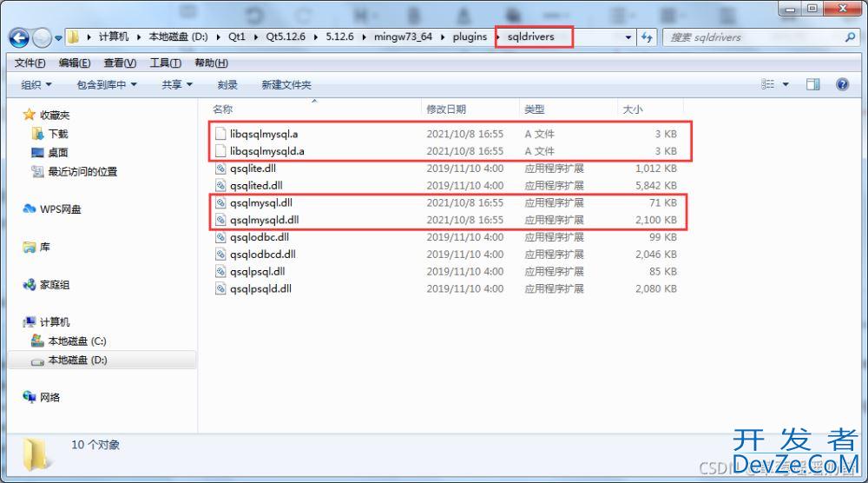The image size is (868, 483).
Task: Open the 编辑(E) menu
Action: [x=75, y=63]
